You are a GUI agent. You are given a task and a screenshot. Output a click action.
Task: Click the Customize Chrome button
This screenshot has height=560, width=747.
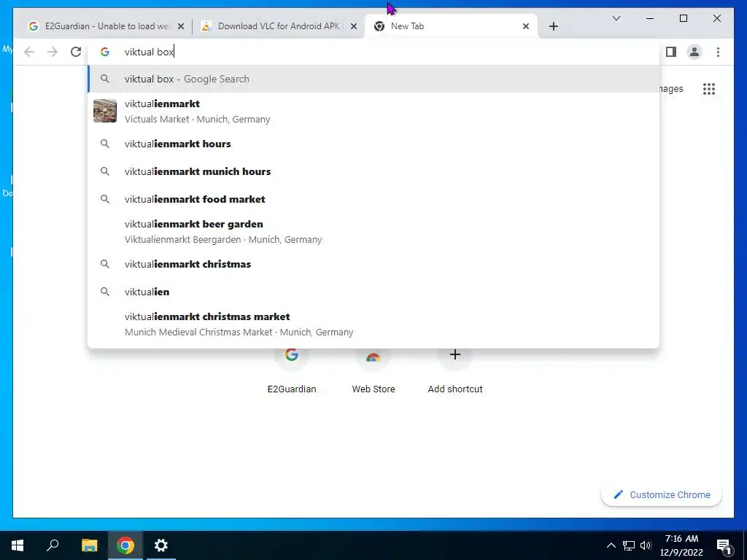662,495
